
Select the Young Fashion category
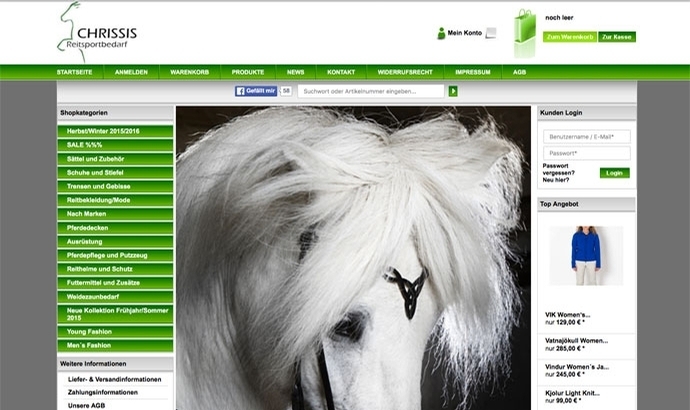[x=115, y=332]
